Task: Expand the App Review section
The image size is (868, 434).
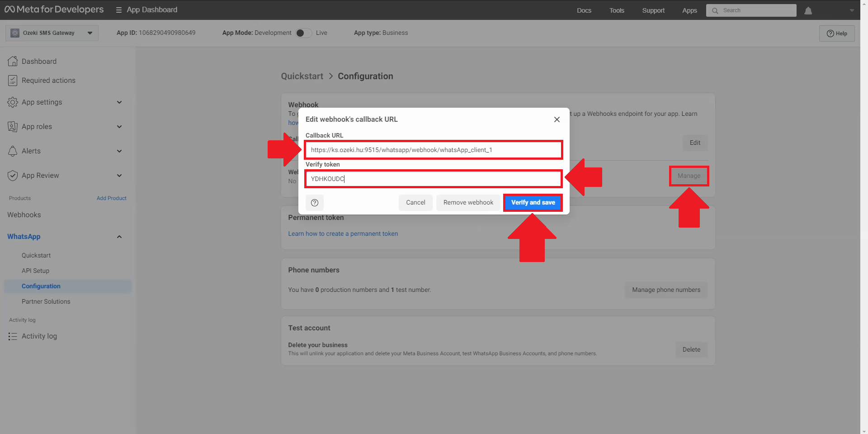Action: [x=119, y=176]
